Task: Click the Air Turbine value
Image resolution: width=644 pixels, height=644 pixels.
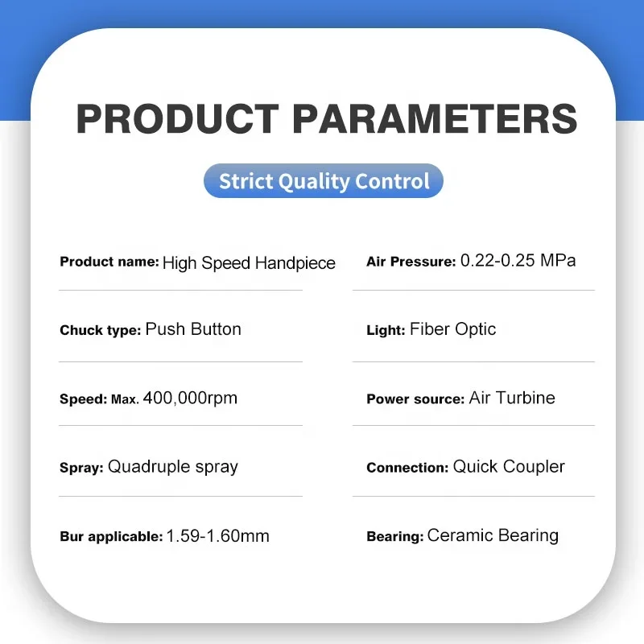Action: pos(512,398)
